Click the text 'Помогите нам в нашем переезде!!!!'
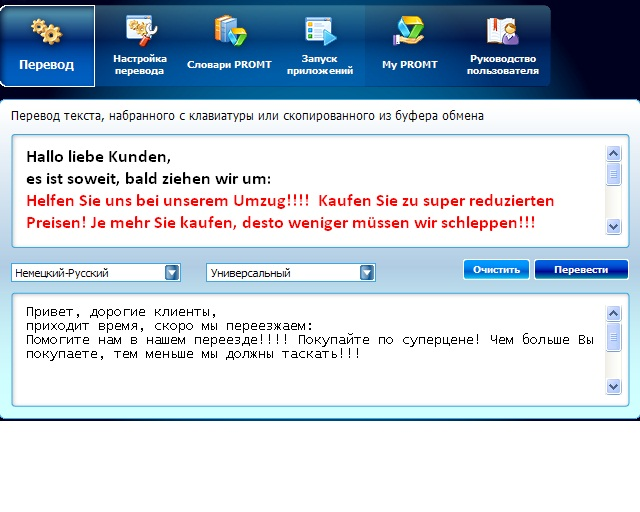 click(157, 340)
